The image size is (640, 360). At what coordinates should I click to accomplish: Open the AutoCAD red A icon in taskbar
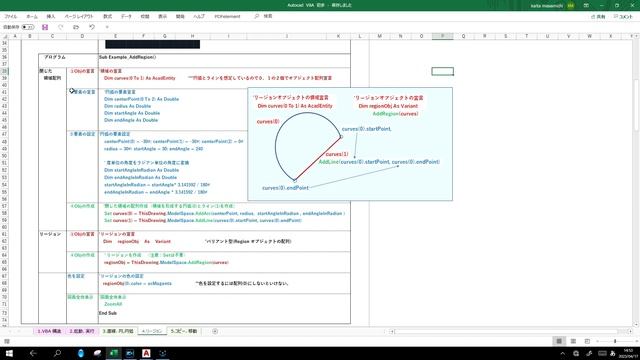pyautogui.click(x=146, y=353)
